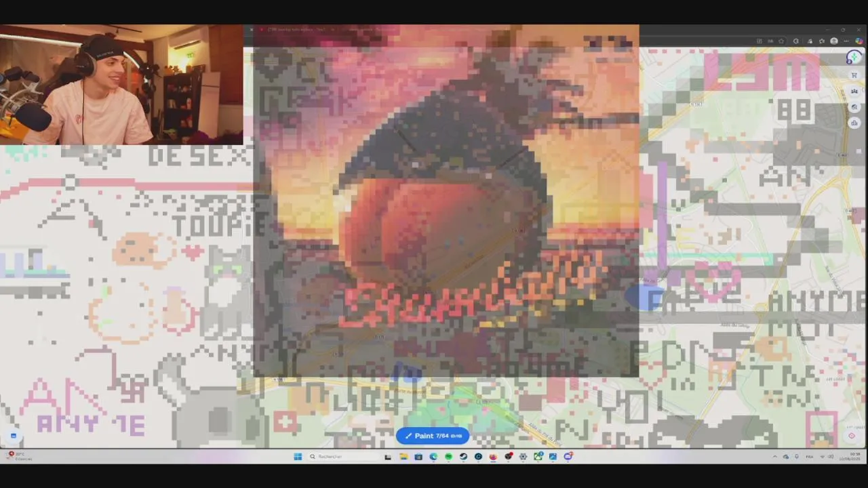
Task: Open Steam from the taskbar
Action: coord(463,457)
